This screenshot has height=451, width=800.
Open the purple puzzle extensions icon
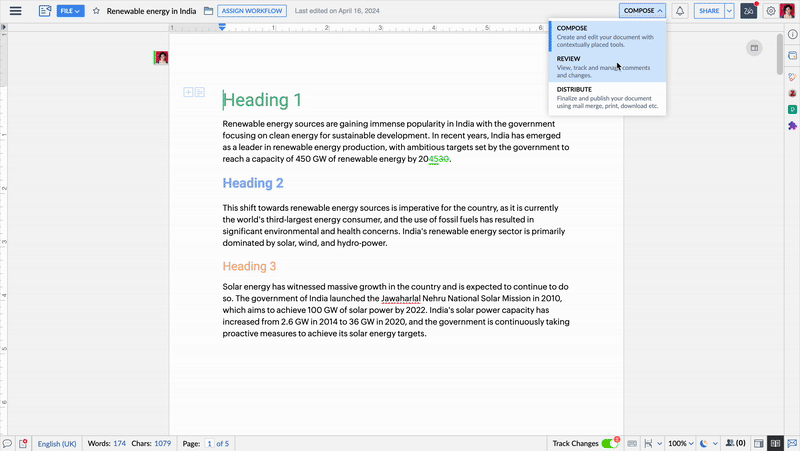click(x=792, y=126)
